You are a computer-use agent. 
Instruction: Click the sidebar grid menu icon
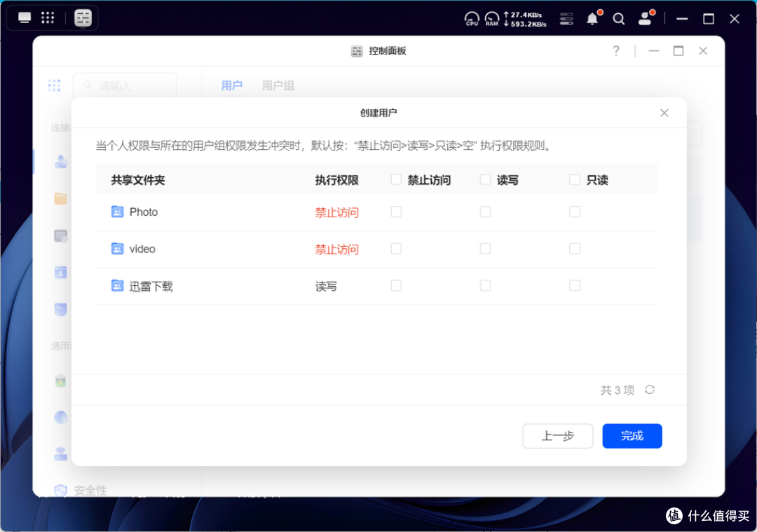pyautogui.click(x=54, y=86)
